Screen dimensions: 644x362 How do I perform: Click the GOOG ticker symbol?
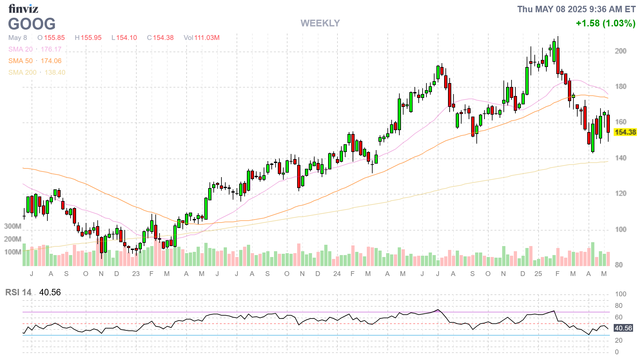[x=32, y=24]
